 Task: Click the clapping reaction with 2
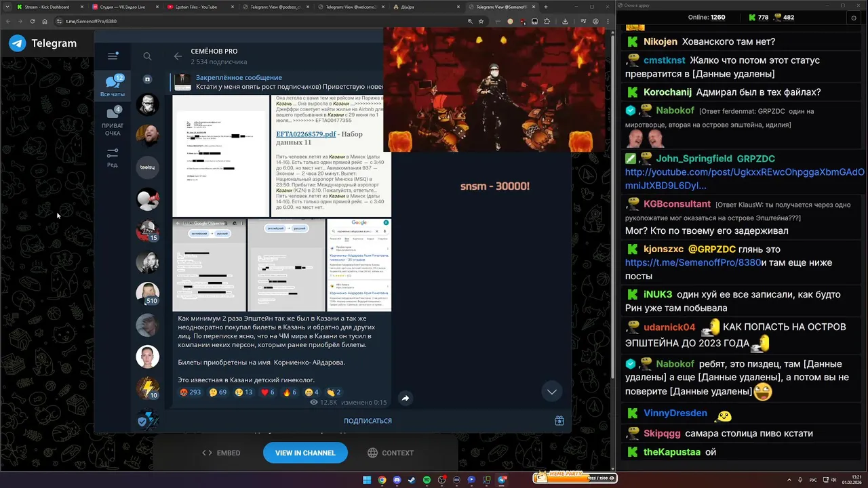(334, 392)
